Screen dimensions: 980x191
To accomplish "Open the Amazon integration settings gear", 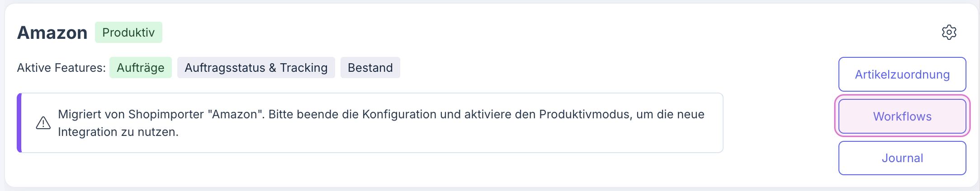I will [x=949, y=33].
